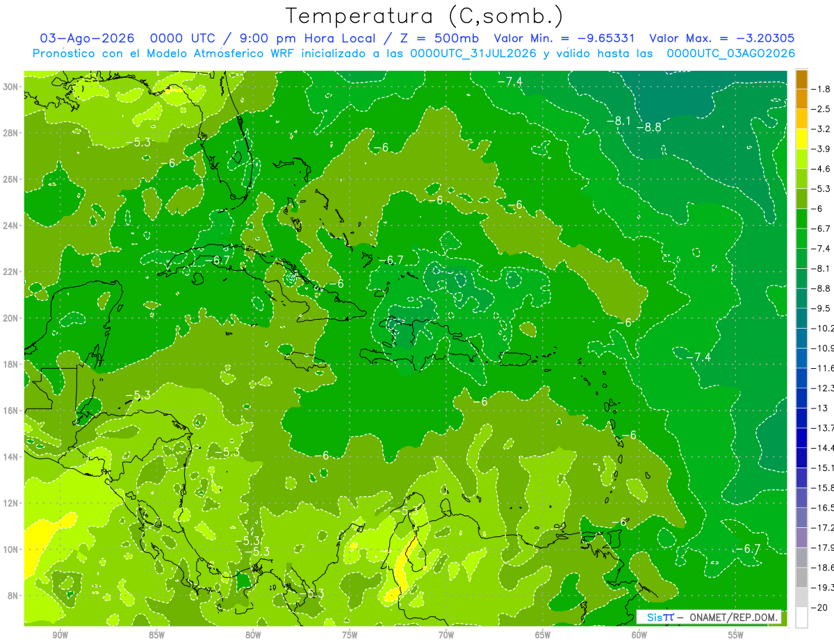
Task: Select the bright yellow legend swatch below -3.2
Action: [801, 138]
